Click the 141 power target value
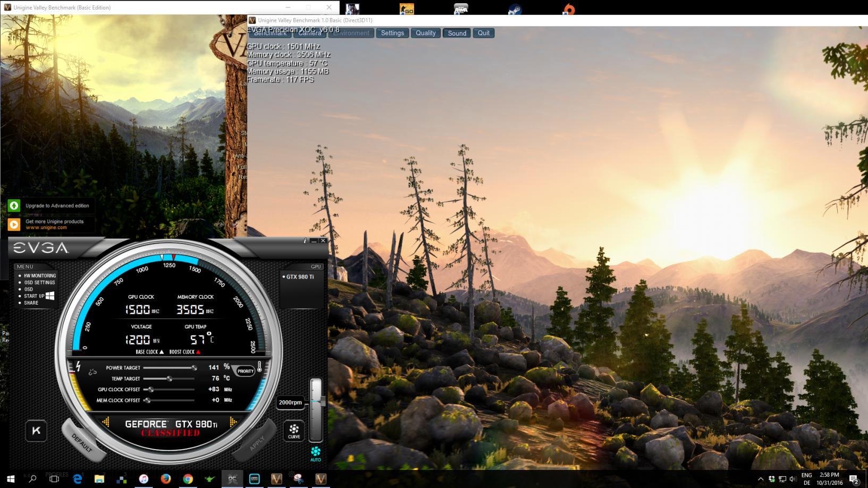This screenshot has width=868, height=488. (x=214, y=367)
